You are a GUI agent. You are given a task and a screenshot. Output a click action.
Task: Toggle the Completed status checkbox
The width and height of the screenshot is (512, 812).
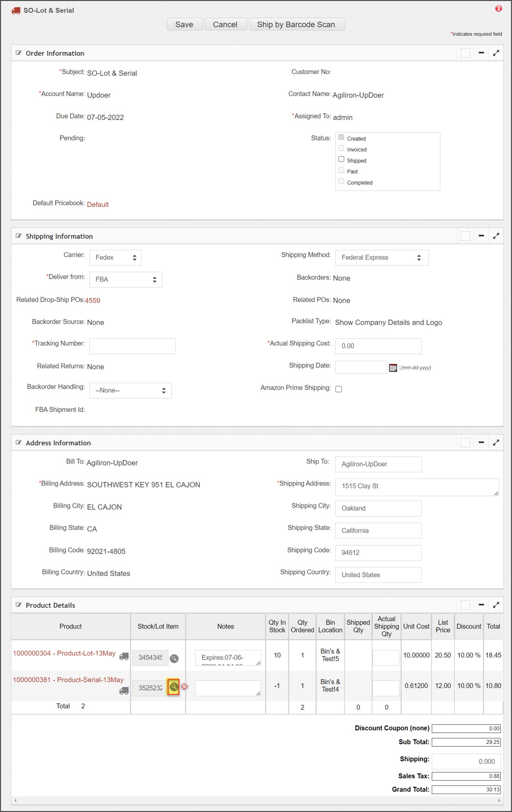click(x=341, y=181)
